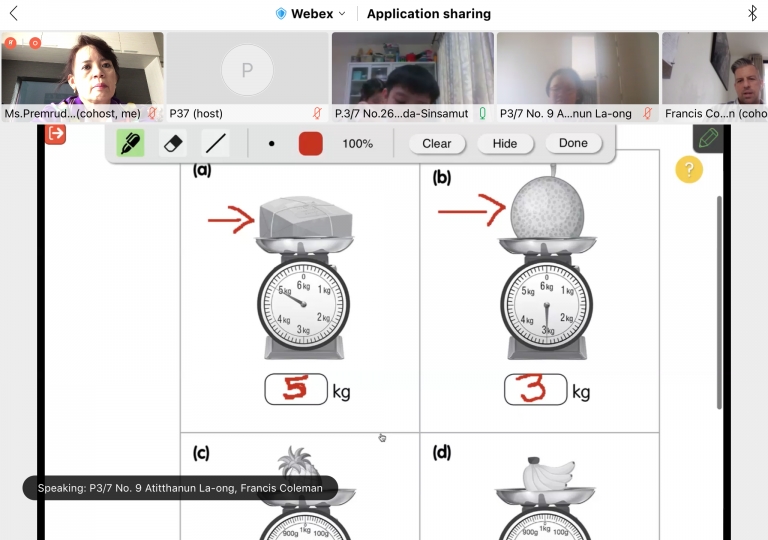The image size is (768, 540).
Task: Select P3/7 No. 9 La-ong video thumbnail
Action: (578, 76)
